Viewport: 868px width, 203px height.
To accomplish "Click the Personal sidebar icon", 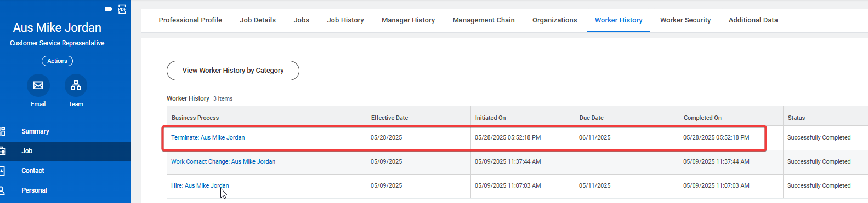I will 3,190.
